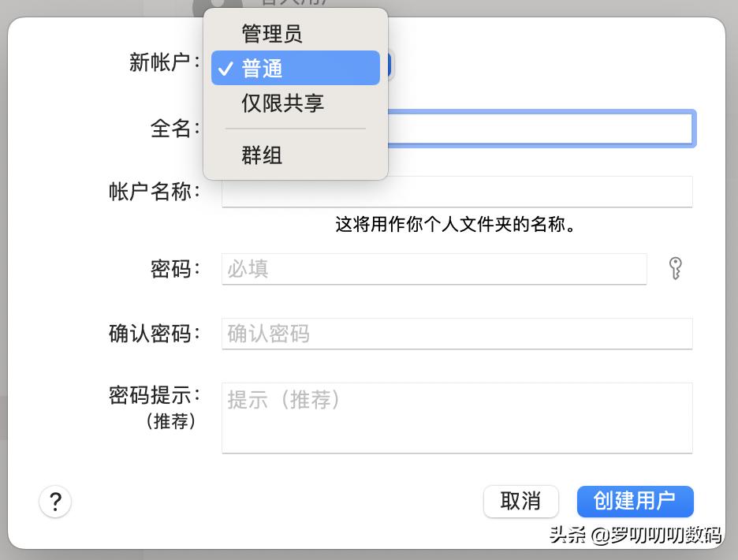
Task: Focus the 确认密码 entry box
Action: pos(457,333)
